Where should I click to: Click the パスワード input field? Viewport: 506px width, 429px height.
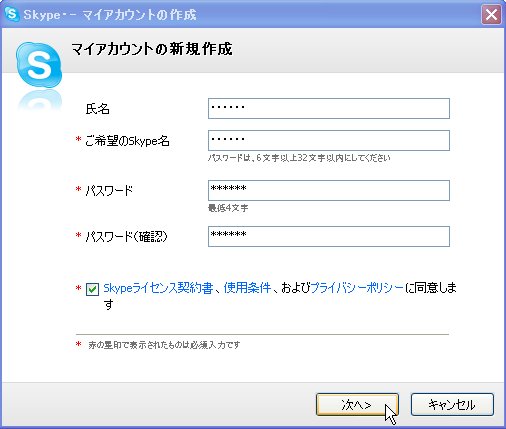329,190
